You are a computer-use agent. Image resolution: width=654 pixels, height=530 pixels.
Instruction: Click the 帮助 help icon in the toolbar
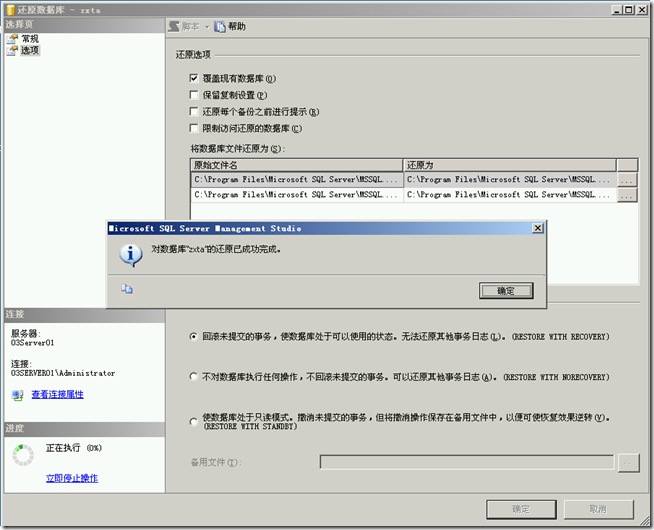pos(220,27)
